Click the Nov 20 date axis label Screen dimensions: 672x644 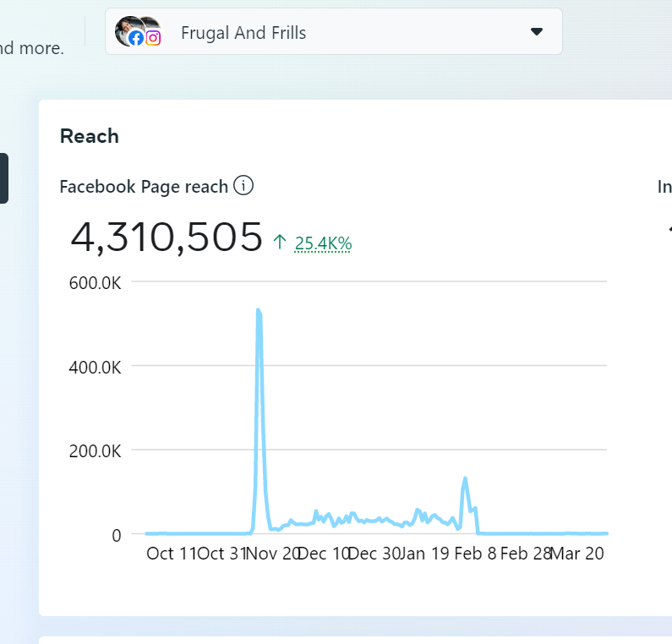point(272,554)
